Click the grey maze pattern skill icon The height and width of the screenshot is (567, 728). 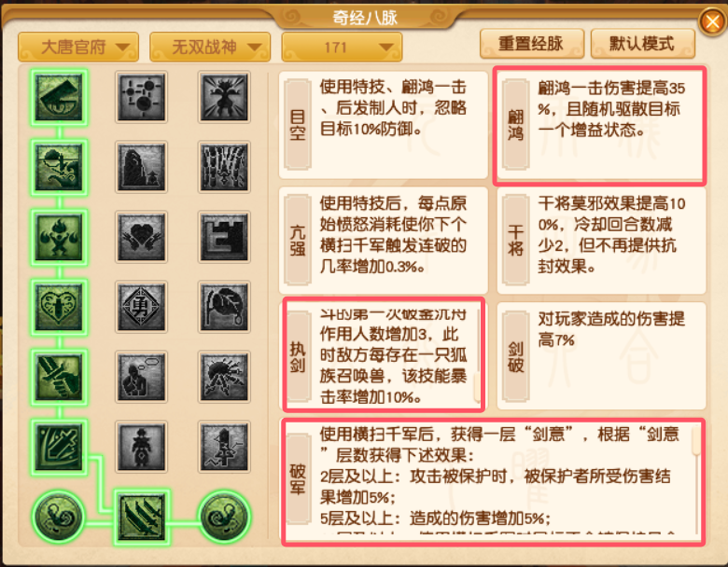pos(224,237)
